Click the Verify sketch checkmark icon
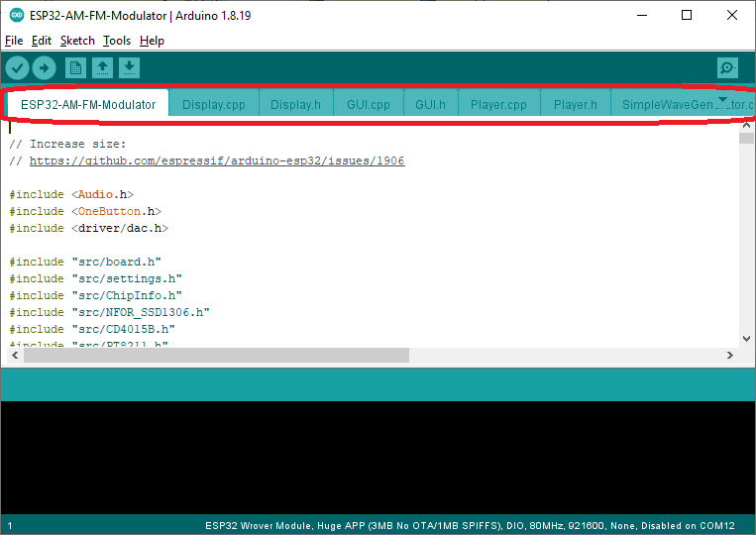This screenshot has width=756, height=535. [x=18, y=68]
